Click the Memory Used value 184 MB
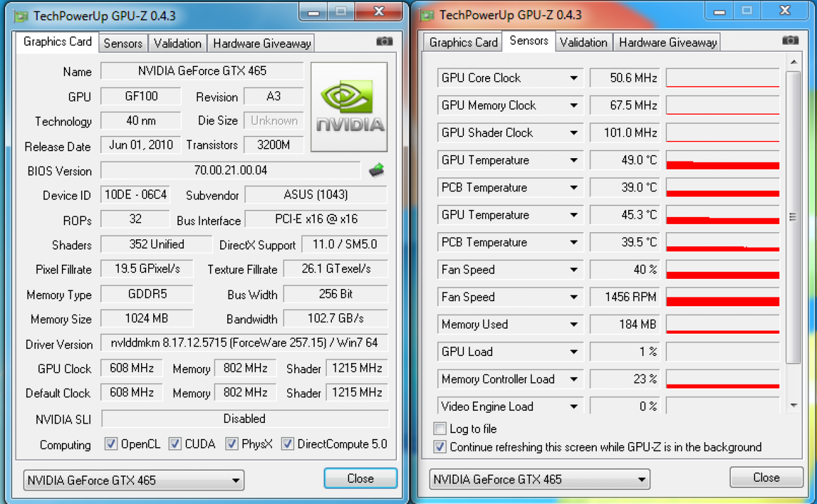The height and width of the screenshot is (504, 817). coord(625,325)
